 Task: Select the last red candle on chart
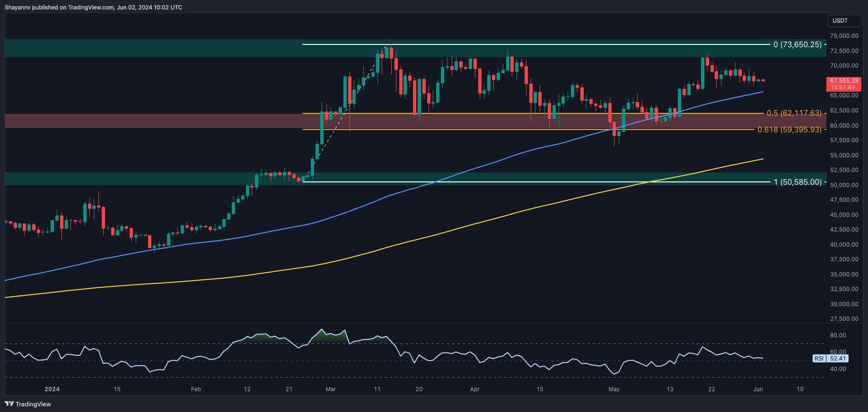[x=763, y=80]
